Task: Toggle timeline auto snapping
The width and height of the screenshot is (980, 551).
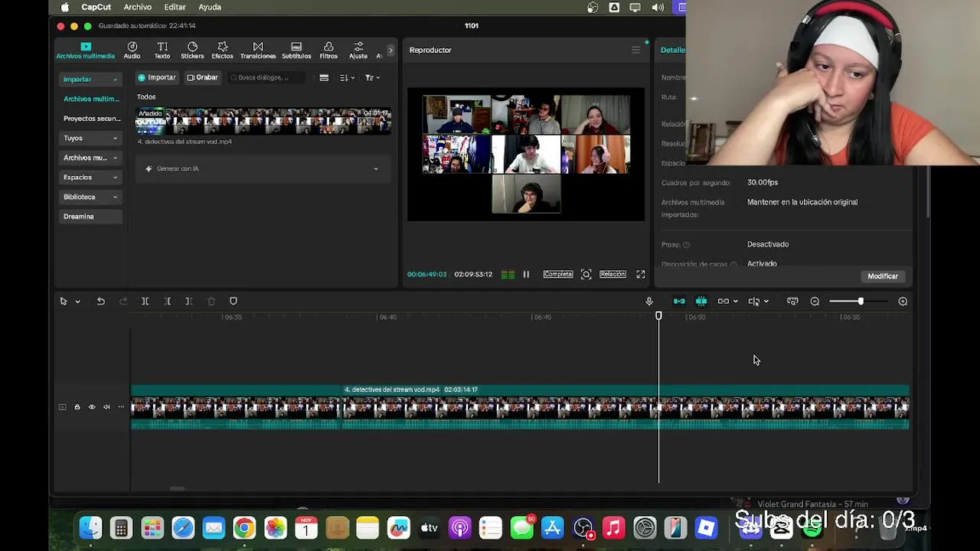Action: (701, 302)
